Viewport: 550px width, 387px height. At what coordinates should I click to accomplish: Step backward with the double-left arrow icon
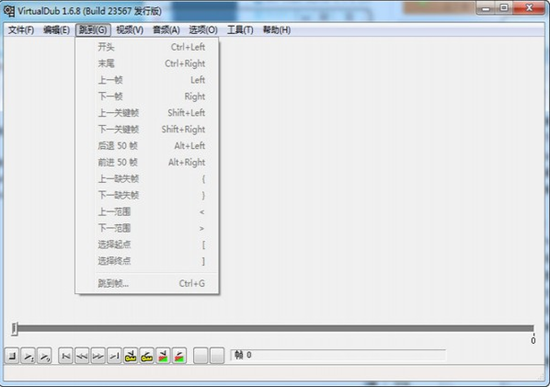point(82,356)
